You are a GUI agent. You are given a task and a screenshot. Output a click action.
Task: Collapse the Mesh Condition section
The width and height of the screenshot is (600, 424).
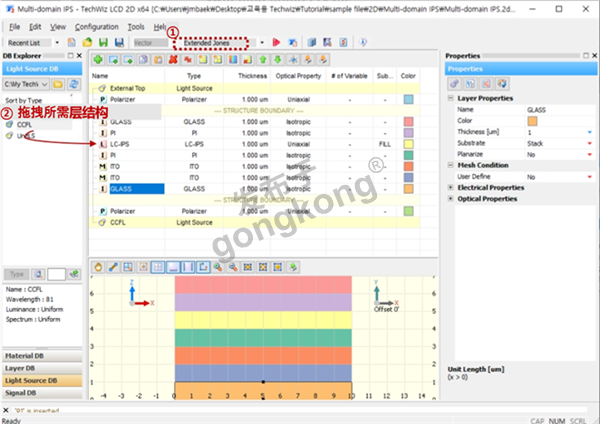[x=451, y=165]
